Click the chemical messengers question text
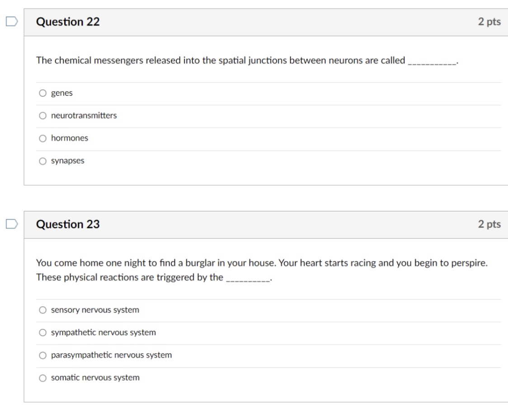Image resolution: width=508 pixels, height=420 pixels. 221,61
